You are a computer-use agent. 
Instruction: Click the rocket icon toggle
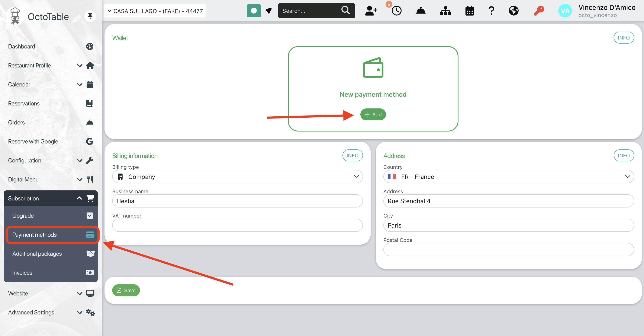click(269, 11)
